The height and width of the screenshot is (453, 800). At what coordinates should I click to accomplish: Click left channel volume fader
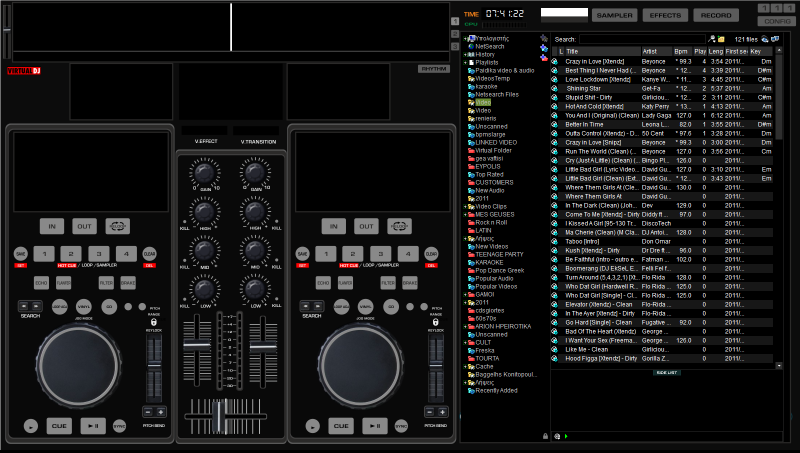[196, 345]
